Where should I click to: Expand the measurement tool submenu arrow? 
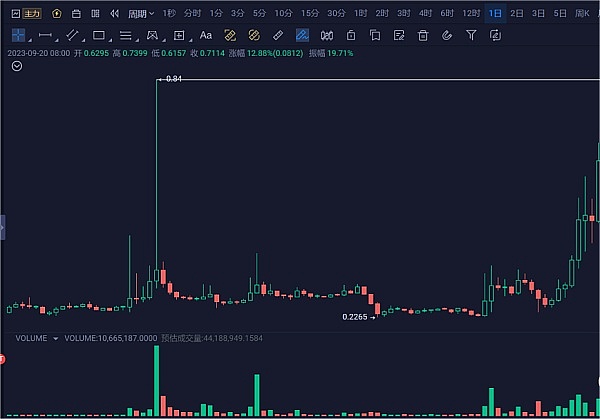point(191,40)
